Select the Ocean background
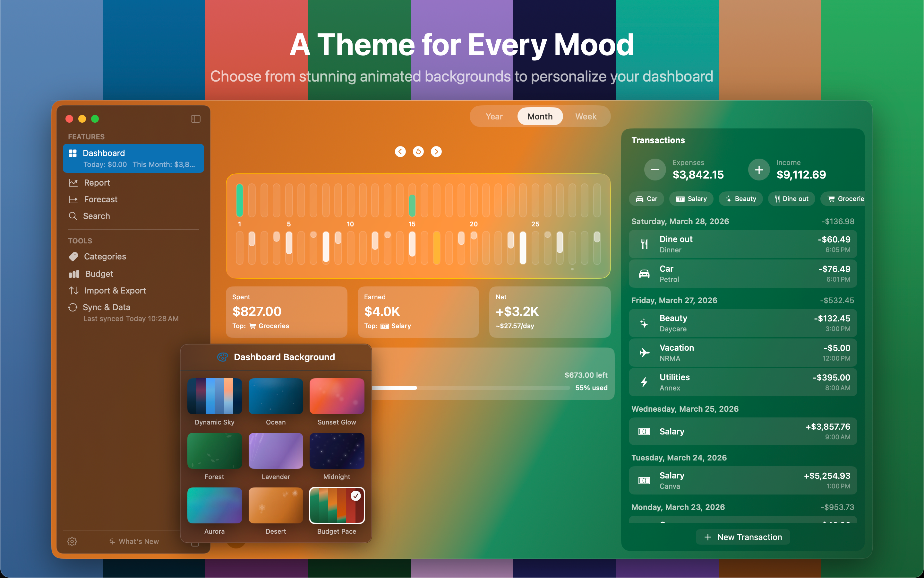This screenshot has width=924, height=578. coord(276,396)
